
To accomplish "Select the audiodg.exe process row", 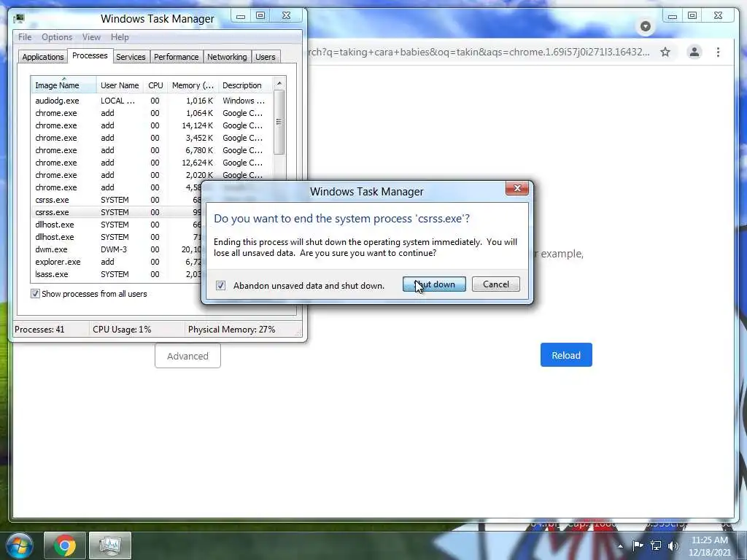I will click(152, 101).
